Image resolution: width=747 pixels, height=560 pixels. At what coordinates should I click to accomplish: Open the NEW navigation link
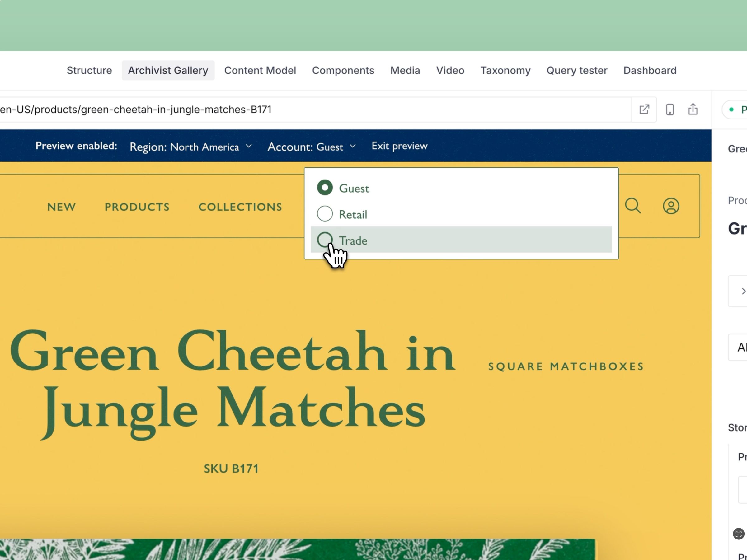(61, 207)
